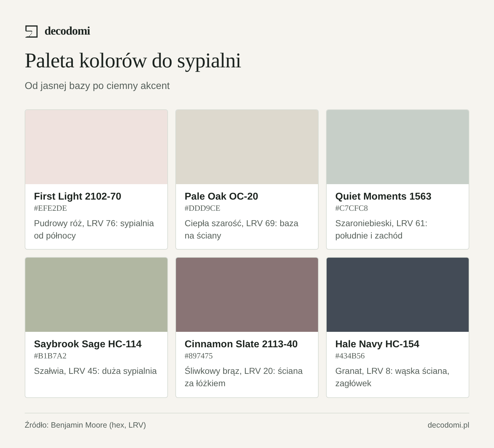Viewport: 494px width, 448px height.
Task: Click hex code #897475
Action: click(199, 356)
